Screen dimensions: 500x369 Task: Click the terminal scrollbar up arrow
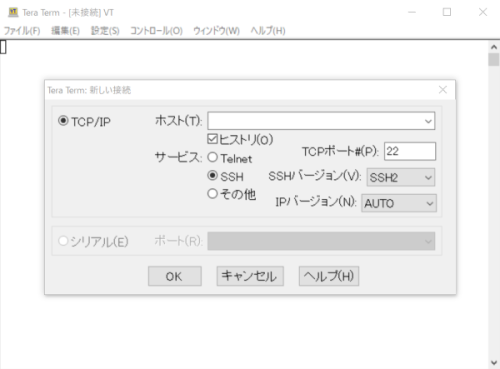pos(494,47)
